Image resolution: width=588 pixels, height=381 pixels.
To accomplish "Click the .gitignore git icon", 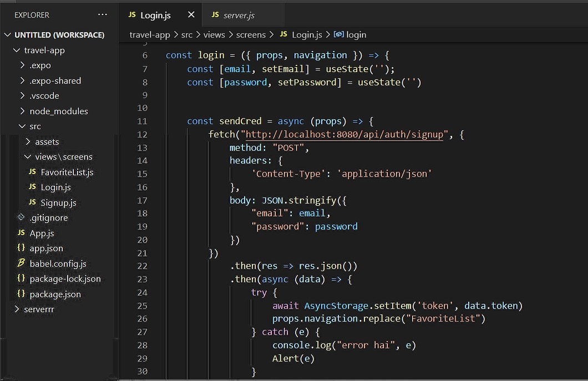I will (21, 217).
